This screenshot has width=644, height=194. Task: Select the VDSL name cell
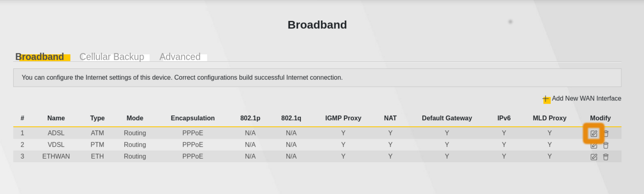56,145
